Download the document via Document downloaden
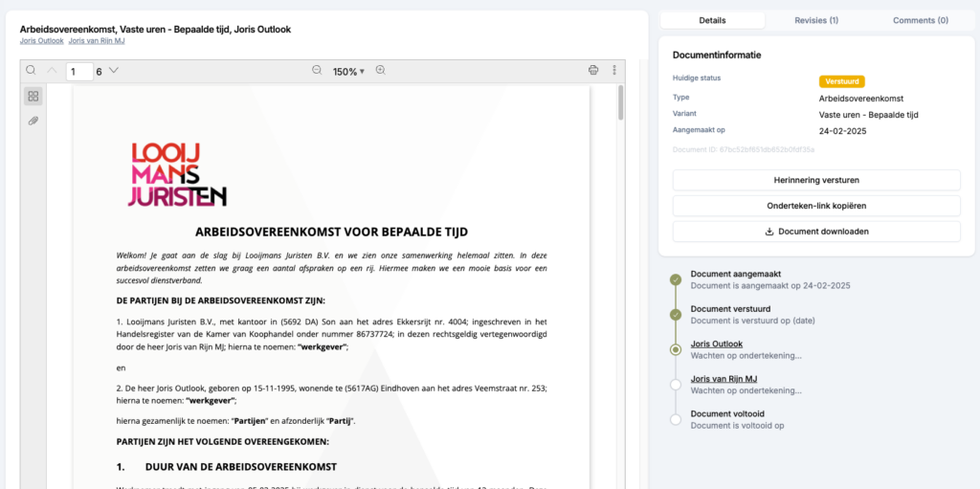This screenshot has height=489, width=980. tap(816, 232)
